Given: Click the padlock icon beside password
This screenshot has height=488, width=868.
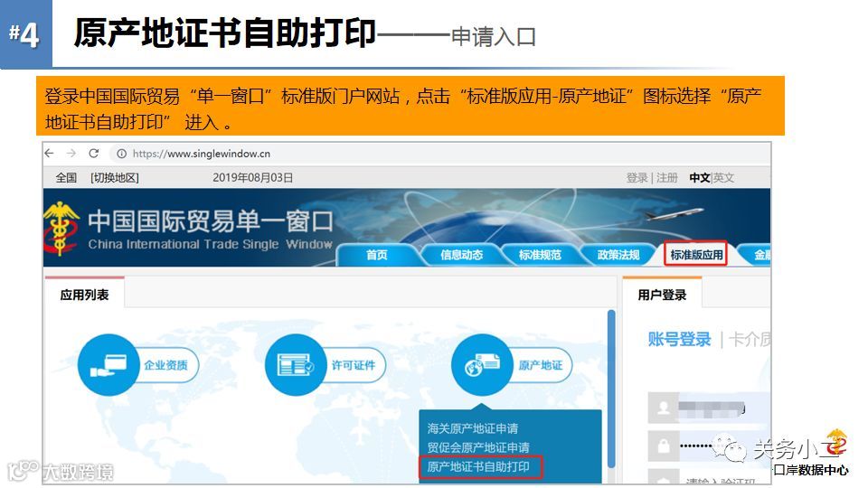Looking at the screenshot, I should (x=663, y=446).
